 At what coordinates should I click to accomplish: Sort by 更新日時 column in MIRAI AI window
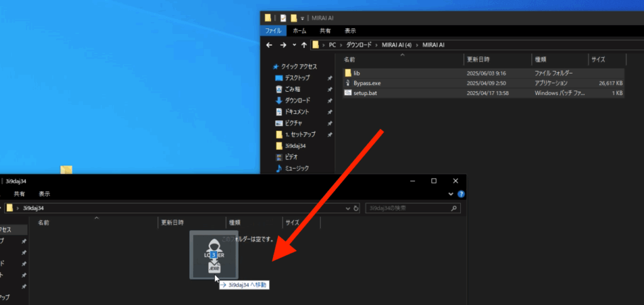pos(477,60)
